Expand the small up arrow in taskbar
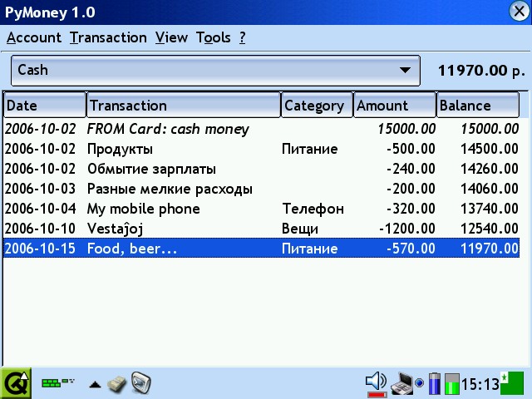 (x=96, y=384)
